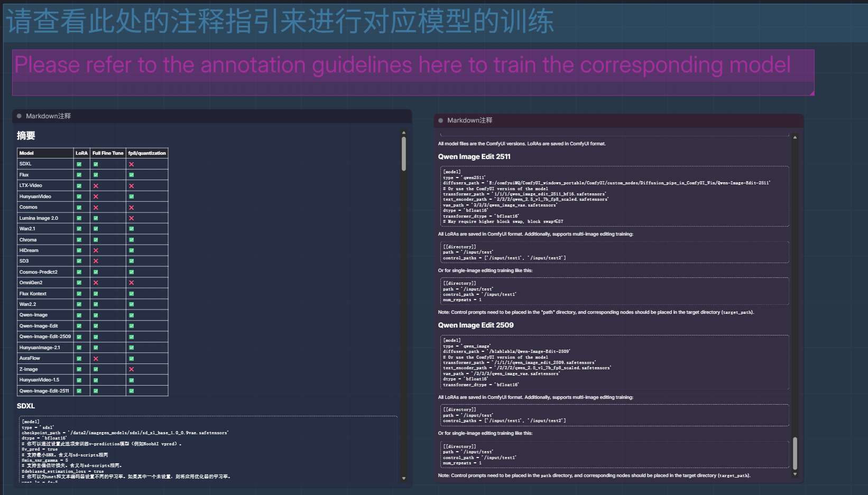This screenshot has height=495, width=868.
Task: Click the 'Full Fine Tune' column header
Action: pyautogui.click(x=108, y=153)
